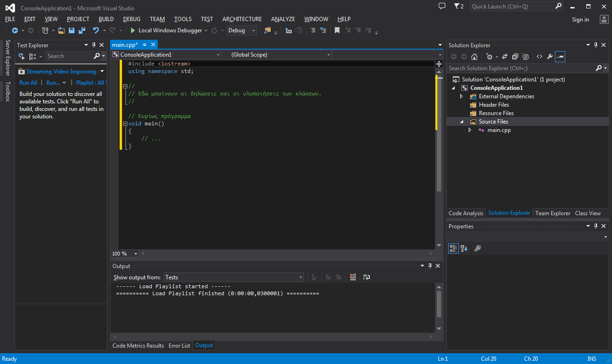This screenshot has height=364, width=612.
Task: Click the notifications speech bubble icon
Action: [x=442, y=6]
